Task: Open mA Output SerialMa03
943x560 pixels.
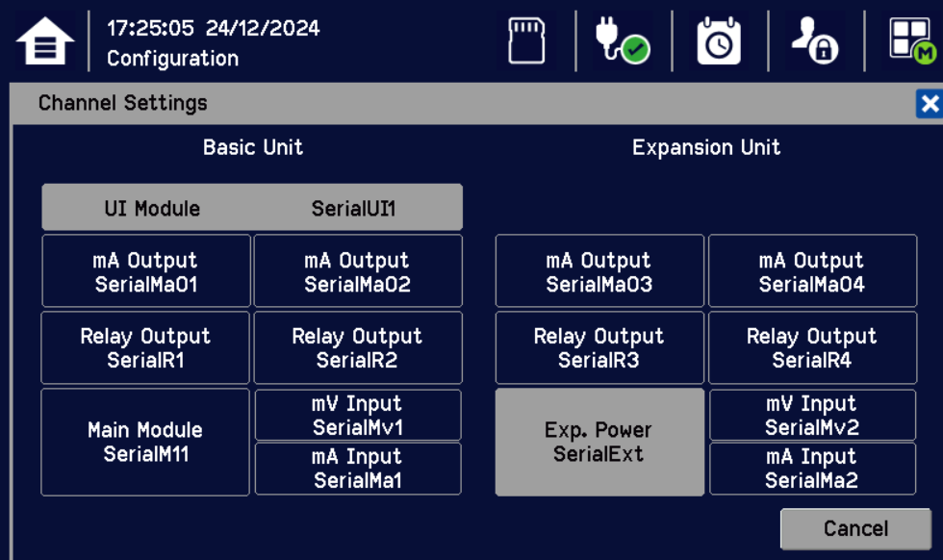Action: 599,271
